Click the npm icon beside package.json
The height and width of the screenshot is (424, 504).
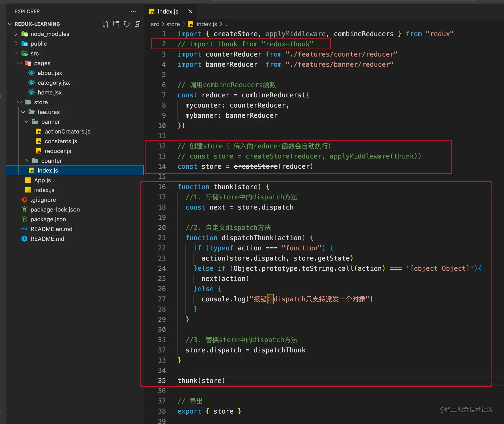pos(24,219)
